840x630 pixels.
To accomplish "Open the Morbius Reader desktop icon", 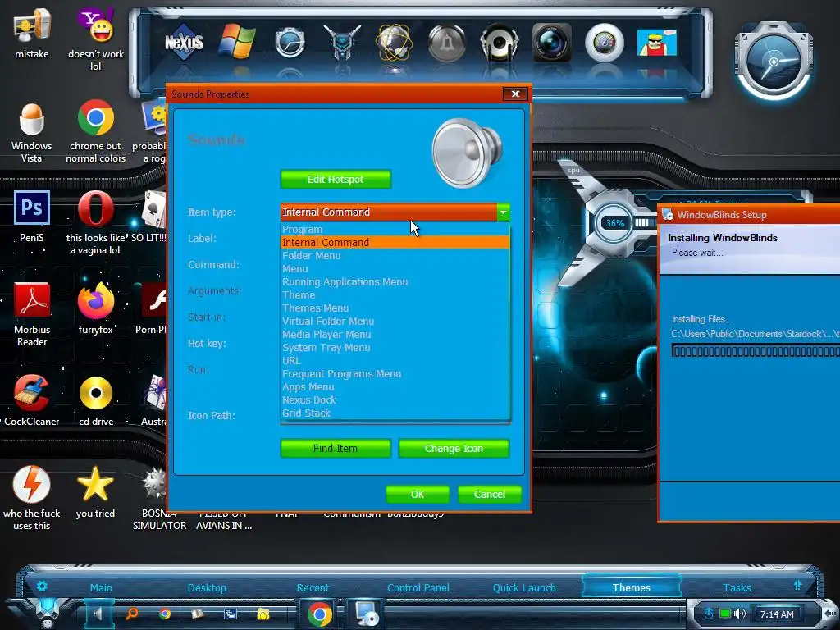I will click(32, 314).
